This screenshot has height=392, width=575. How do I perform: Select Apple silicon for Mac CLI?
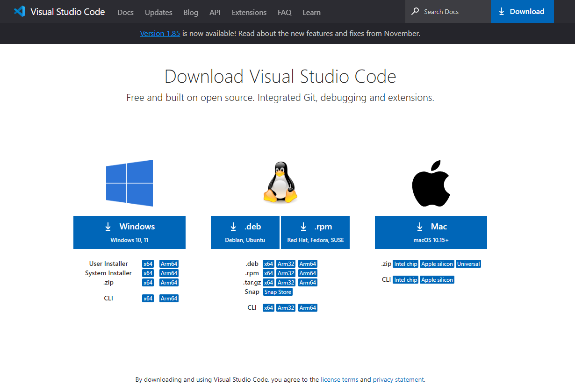coord(437,280)
